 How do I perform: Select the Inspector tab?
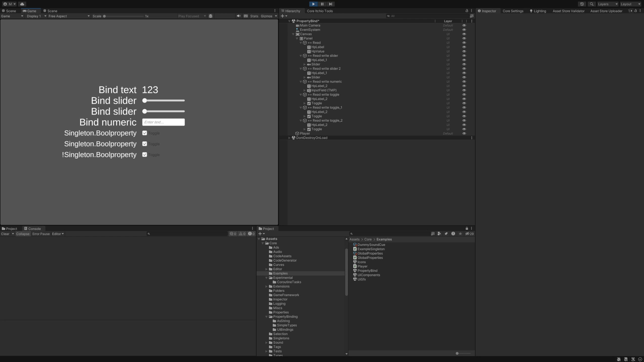(488, 11)
